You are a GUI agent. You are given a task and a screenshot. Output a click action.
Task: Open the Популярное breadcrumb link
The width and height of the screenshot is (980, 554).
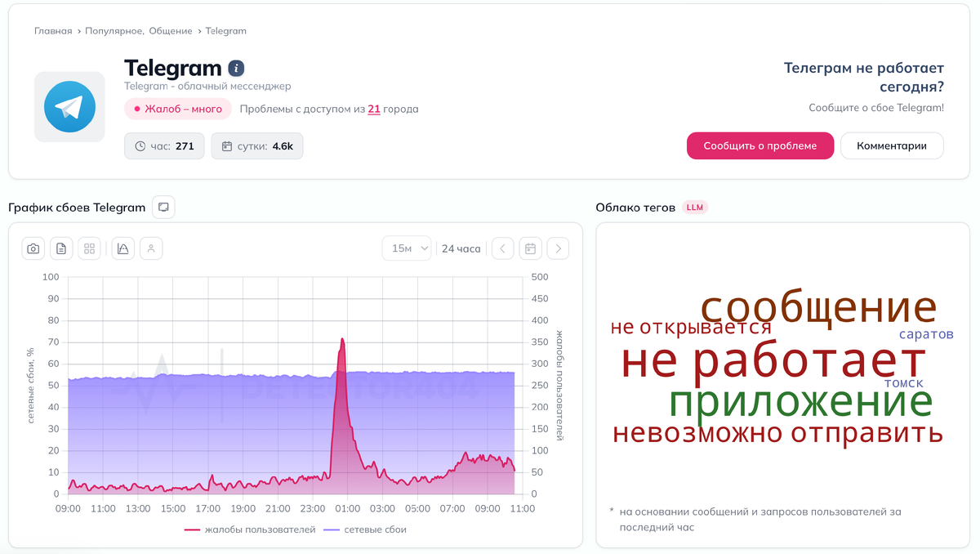coord(114,31)
